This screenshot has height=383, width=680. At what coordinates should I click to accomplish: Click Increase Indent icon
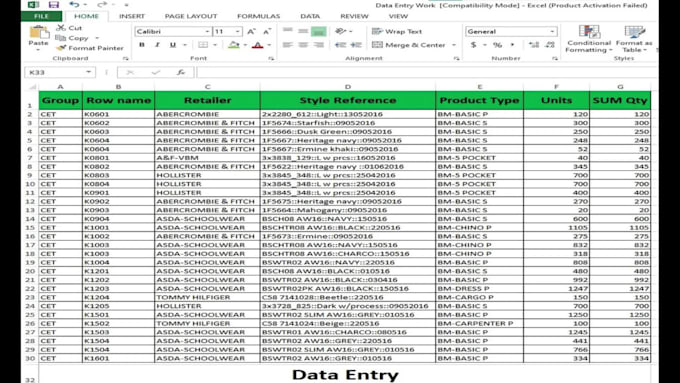pyautogui.click(x=356, y=45)
